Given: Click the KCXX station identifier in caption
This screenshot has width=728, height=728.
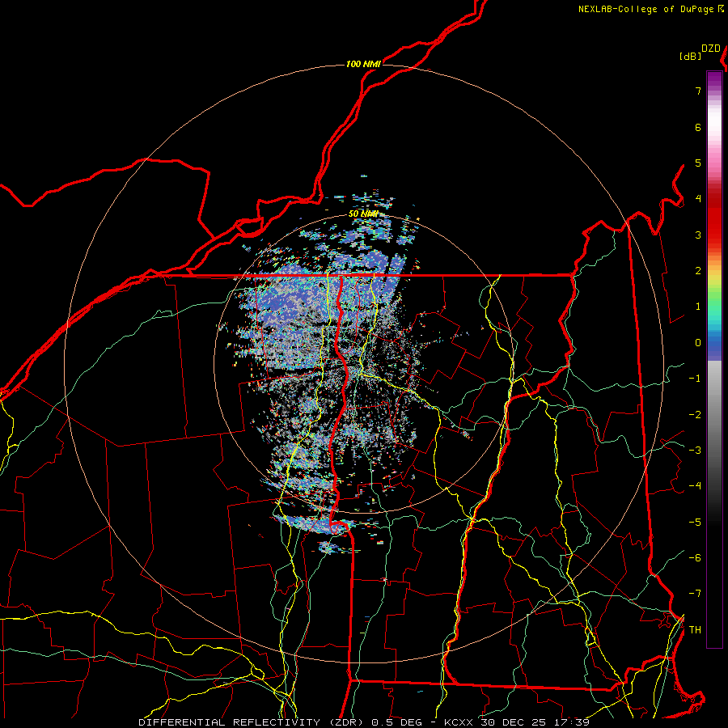Looking at the screenshot, I should [x=459, y=722].
